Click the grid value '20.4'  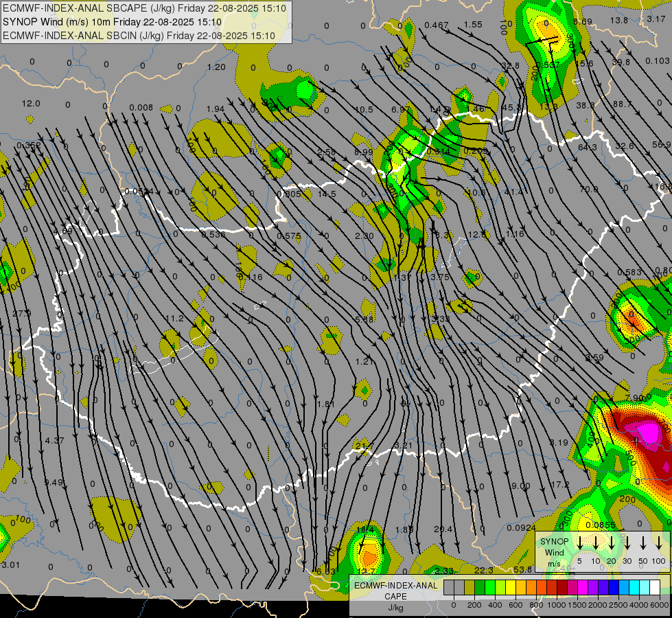tap(443, 529)
